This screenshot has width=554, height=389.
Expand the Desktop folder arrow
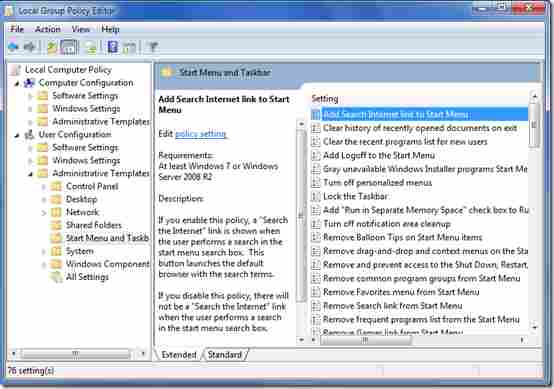44,200
